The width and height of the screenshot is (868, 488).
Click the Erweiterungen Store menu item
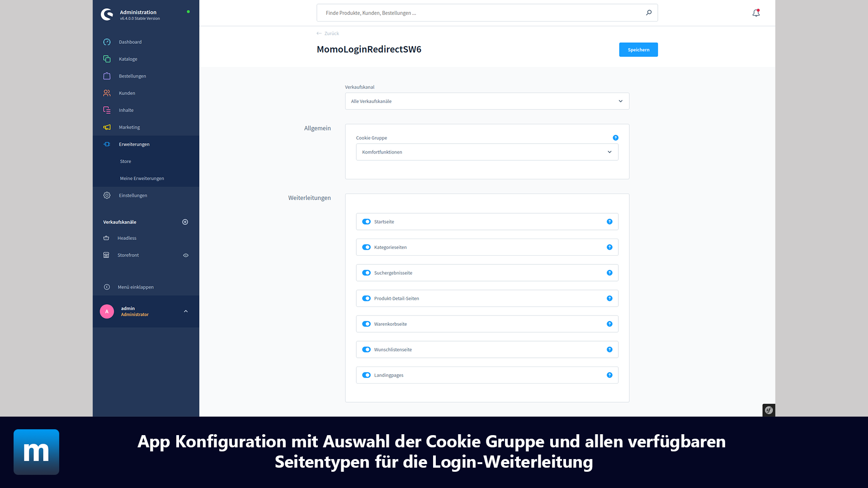pyautogui.click(x=125, y=161)
